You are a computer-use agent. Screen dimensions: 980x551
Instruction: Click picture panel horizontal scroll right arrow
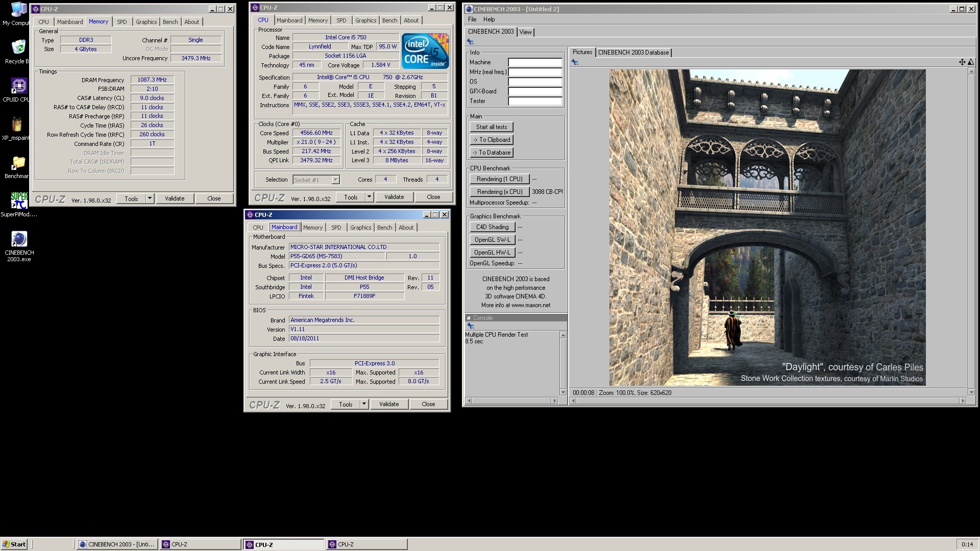coord(963,401)
